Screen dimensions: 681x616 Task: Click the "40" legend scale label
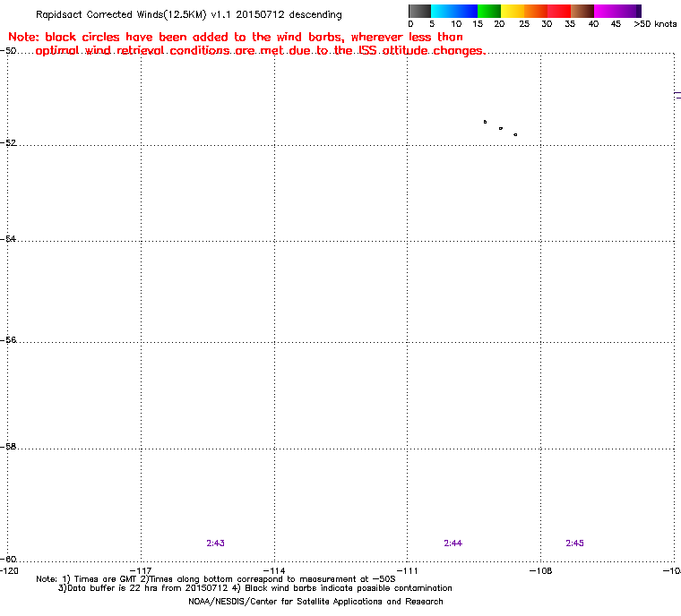(593, 24)
